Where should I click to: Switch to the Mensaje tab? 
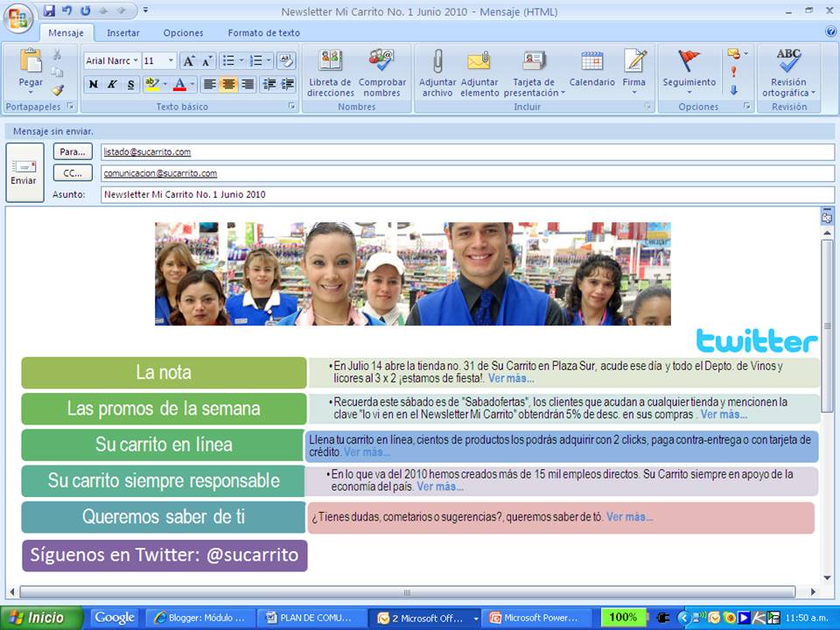tap(66, 32)
